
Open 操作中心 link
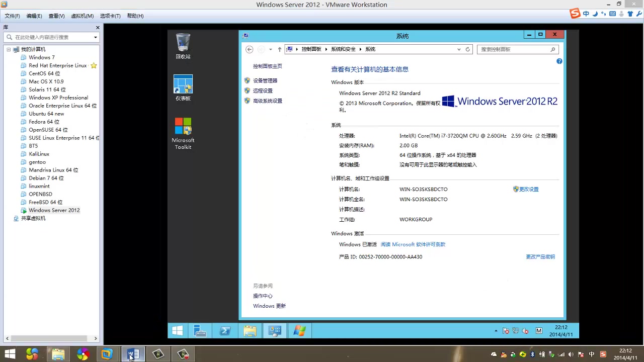coord(263,296)
